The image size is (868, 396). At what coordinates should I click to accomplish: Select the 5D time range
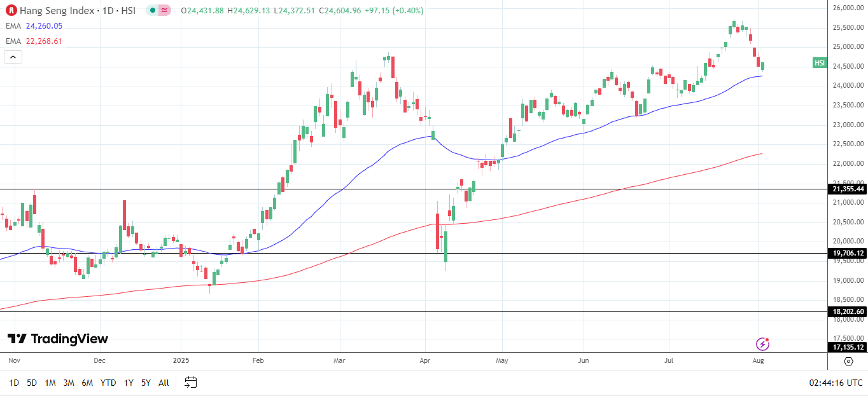32,383
